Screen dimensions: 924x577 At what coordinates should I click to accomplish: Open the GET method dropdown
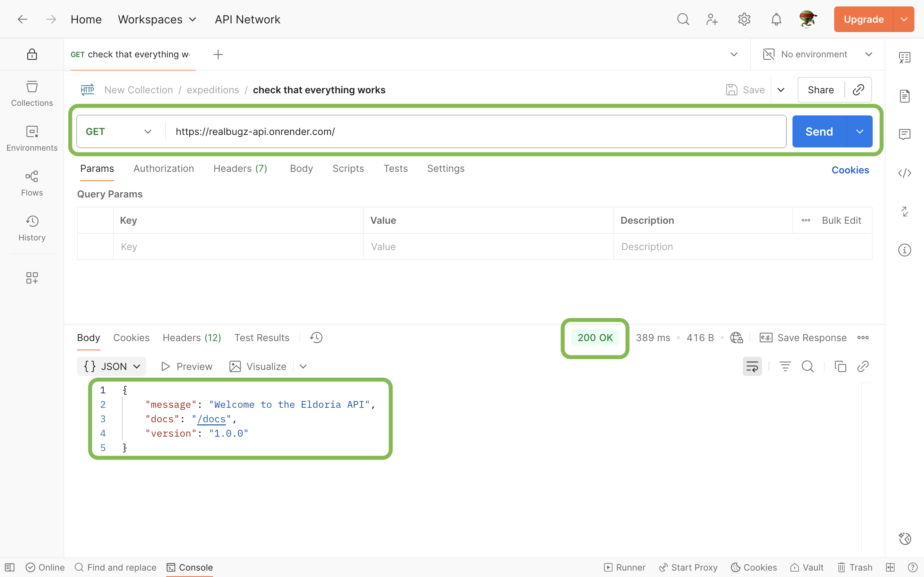(x=119, y=132)
